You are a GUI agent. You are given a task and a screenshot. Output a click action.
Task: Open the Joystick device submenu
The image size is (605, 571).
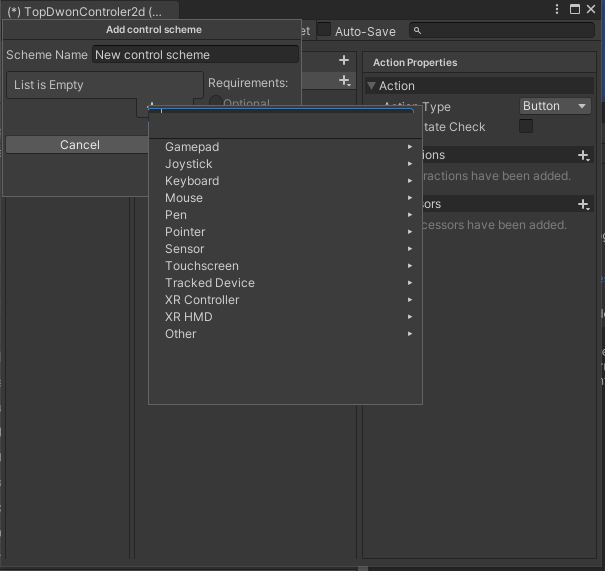point(285,164)
